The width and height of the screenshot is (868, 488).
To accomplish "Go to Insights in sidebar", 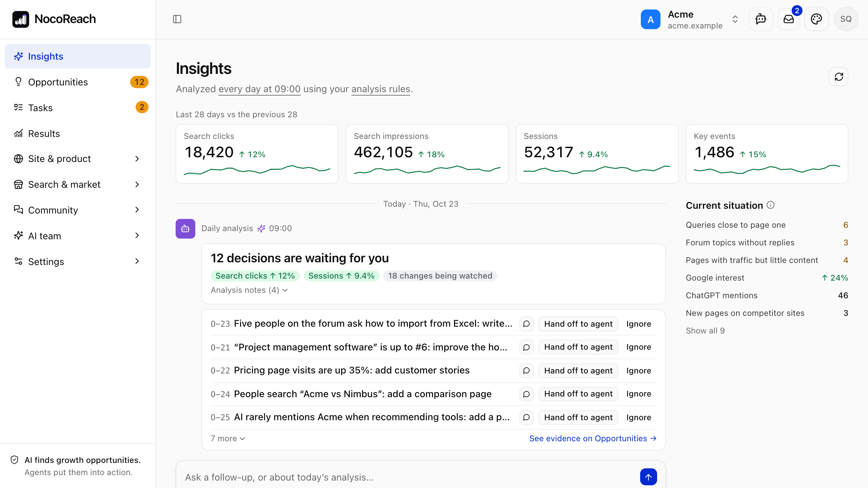I will [78, 56].
